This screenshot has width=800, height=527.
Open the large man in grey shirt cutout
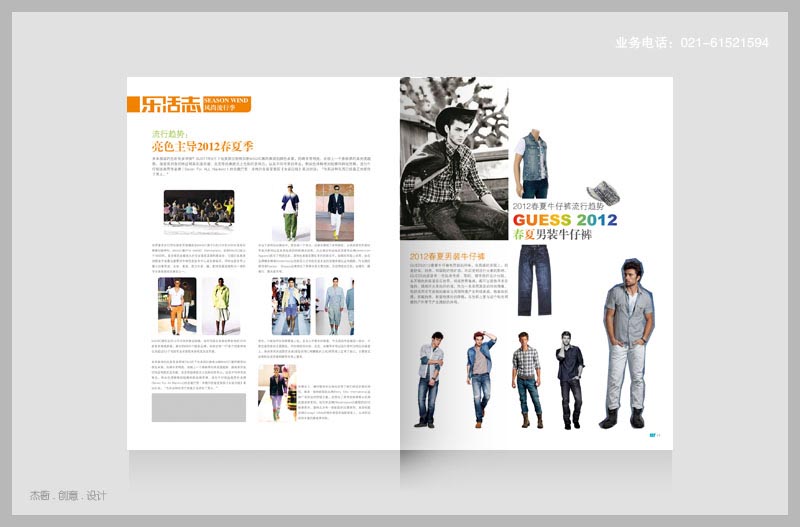[629, 343]
